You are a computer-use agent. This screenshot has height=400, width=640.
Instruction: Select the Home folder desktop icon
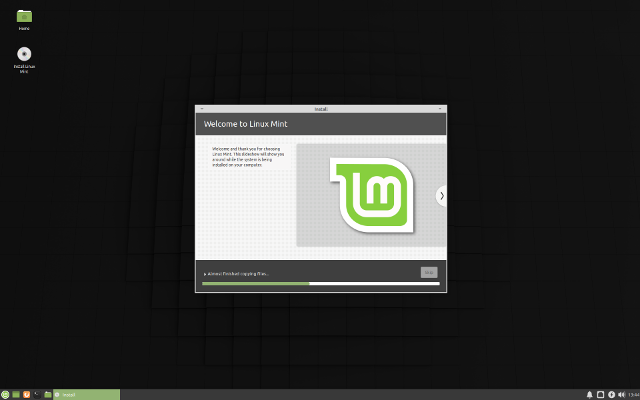point(24,20)
